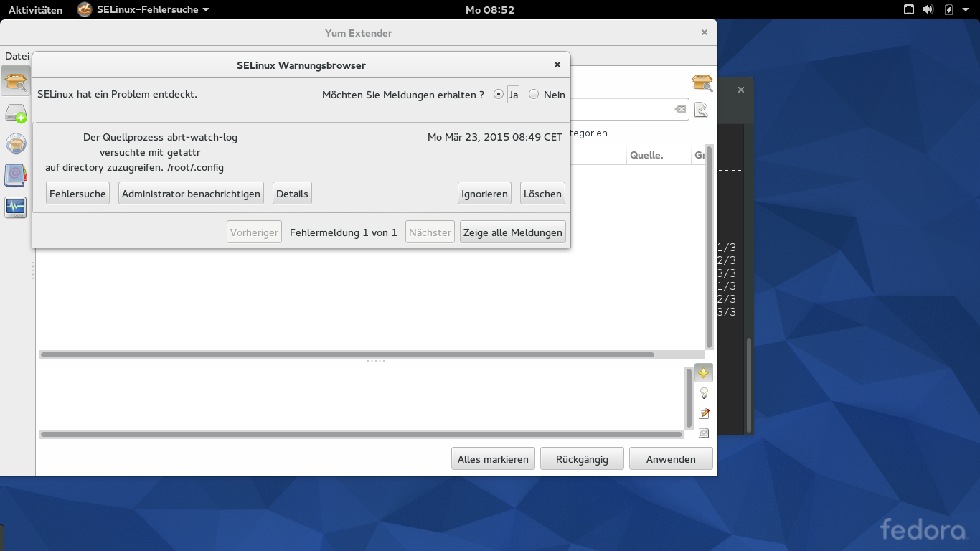Open repositories view (globe with box) icon
The width and height of the screenshot is (980, 551).
coord(16,143)
